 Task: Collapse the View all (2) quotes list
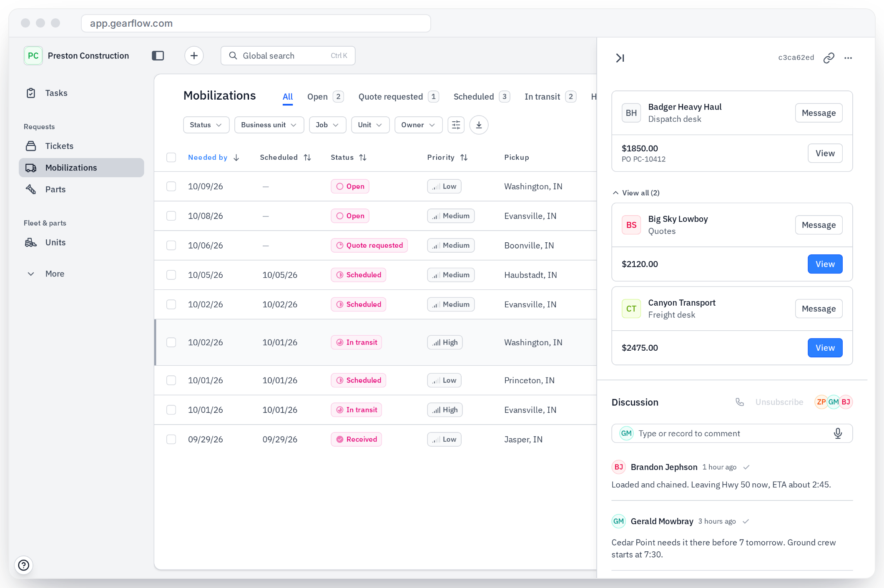636,193
